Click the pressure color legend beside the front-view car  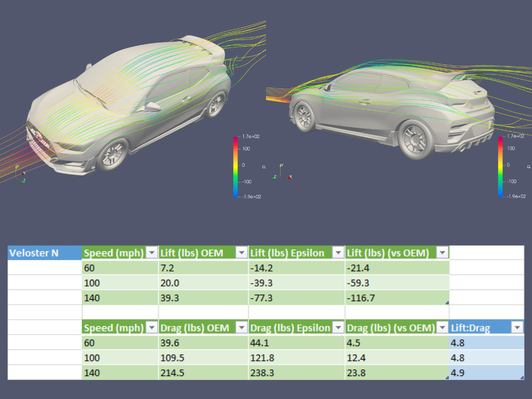point(235,166)
